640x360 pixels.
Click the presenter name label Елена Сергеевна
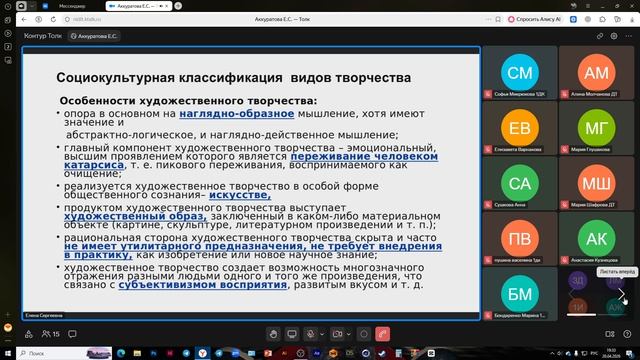pos(44,316)
